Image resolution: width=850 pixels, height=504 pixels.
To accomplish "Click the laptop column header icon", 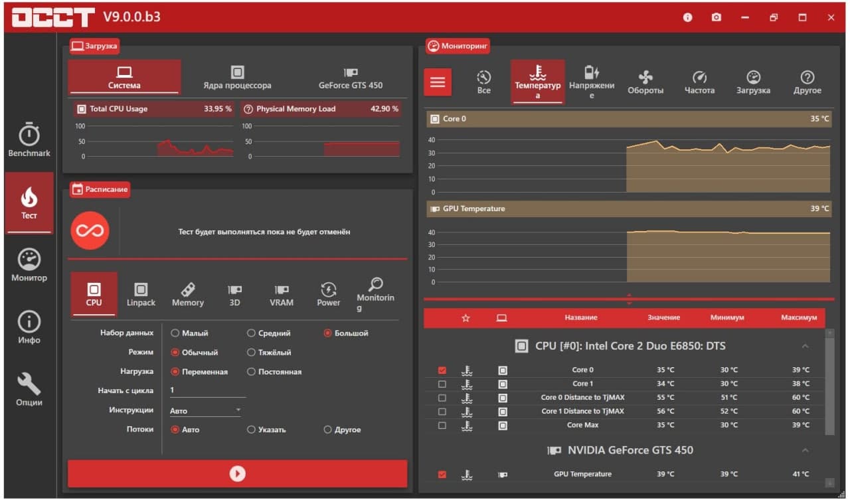I will coord(501,318).
